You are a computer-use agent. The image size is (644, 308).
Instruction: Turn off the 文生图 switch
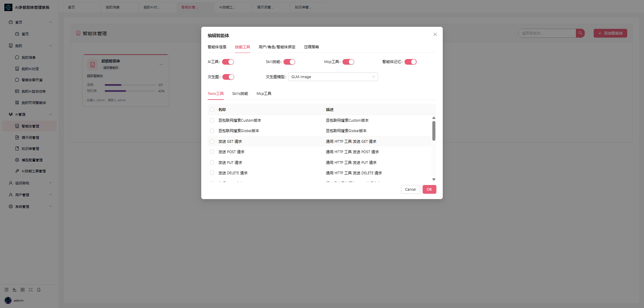click(x=228, y=77)
